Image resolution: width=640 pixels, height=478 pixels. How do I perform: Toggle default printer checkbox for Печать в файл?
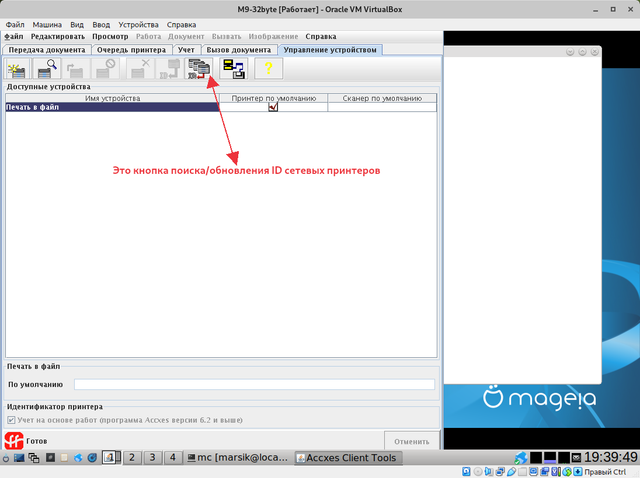point(273,107)
